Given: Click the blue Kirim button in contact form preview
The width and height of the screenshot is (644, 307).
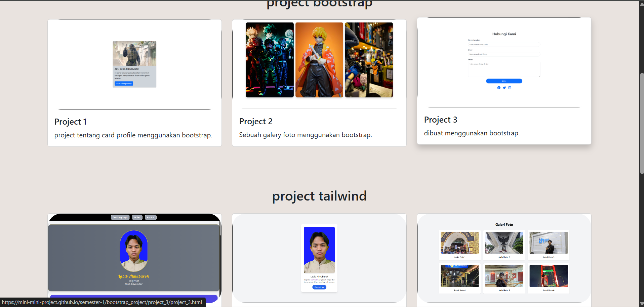Looking at the screenshot, I should pos(504,81).
